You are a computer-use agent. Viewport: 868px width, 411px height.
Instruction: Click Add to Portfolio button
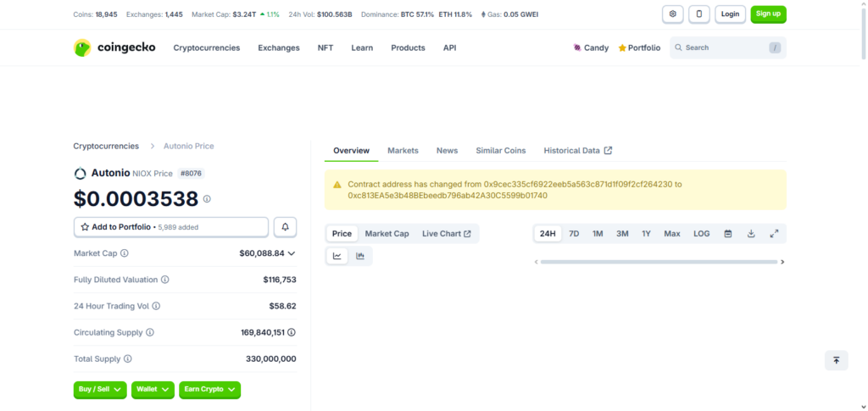[x=171, y=227]
